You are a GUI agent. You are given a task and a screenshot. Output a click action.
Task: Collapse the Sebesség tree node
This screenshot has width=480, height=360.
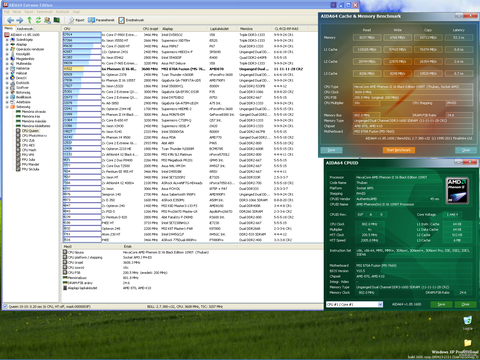(7, 107)
